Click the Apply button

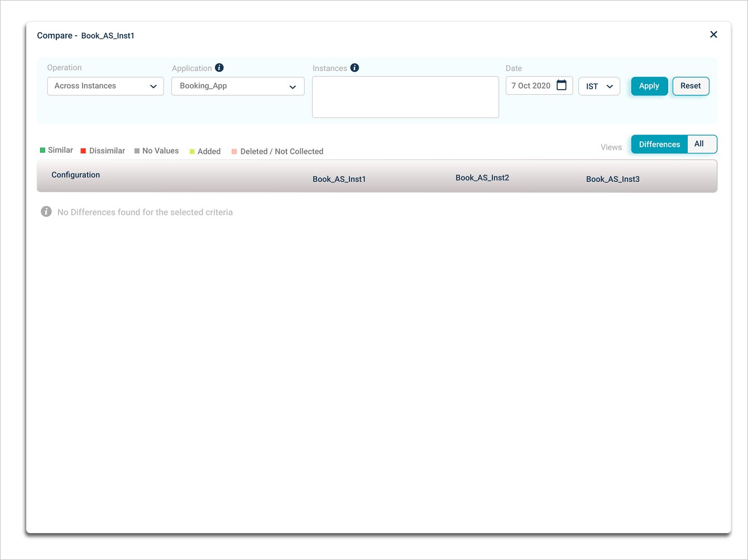coord(649,86)
